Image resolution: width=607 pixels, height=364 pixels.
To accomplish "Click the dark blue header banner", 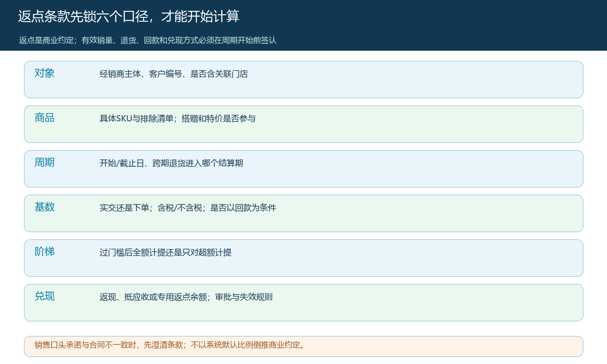I will click(434, 25).
